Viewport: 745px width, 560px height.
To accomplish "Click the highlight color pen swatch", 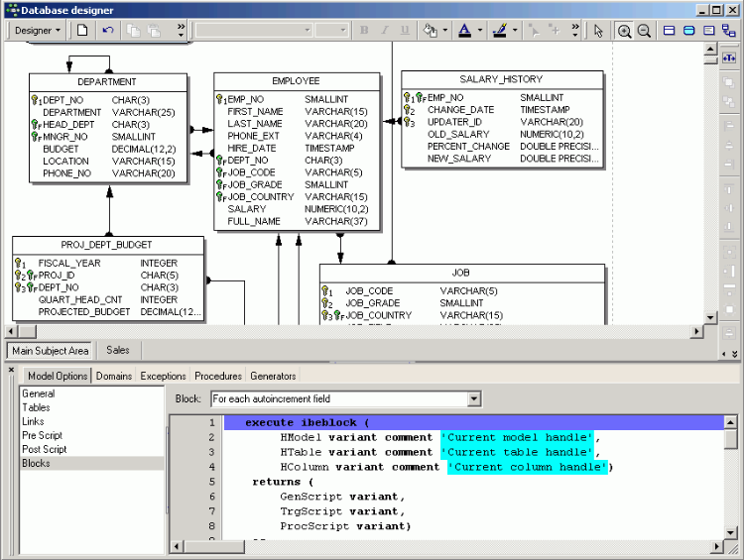I will [499, 31].
